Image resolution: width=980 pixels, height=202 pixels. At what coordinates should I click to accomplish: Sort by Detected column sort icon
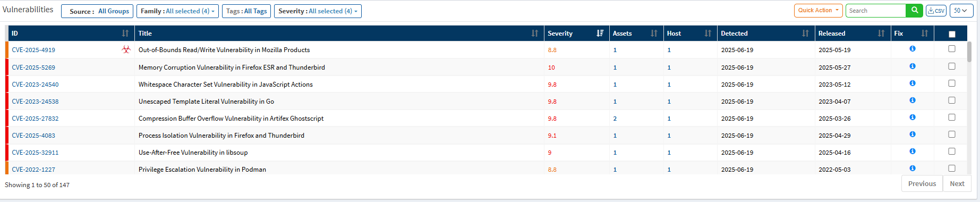[805, 33]
